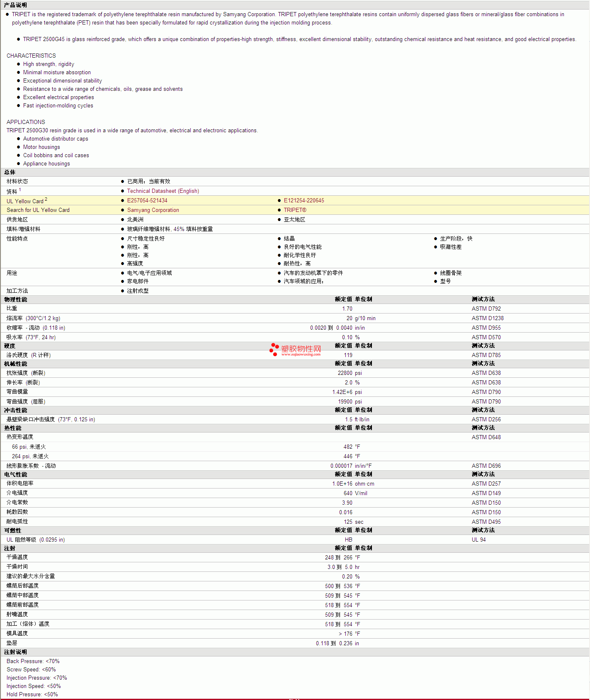
Task: Click the Search for UL Yellow Card label
Action: [x=38, y=210]
